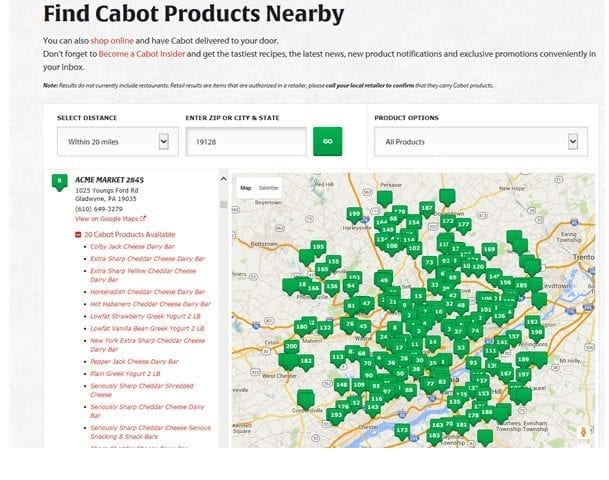Viewport: 609px width, 480px height.
Task: Open Hot Habanero Cheddar Cheese Dairy Bar
Action: click(150, 304)
